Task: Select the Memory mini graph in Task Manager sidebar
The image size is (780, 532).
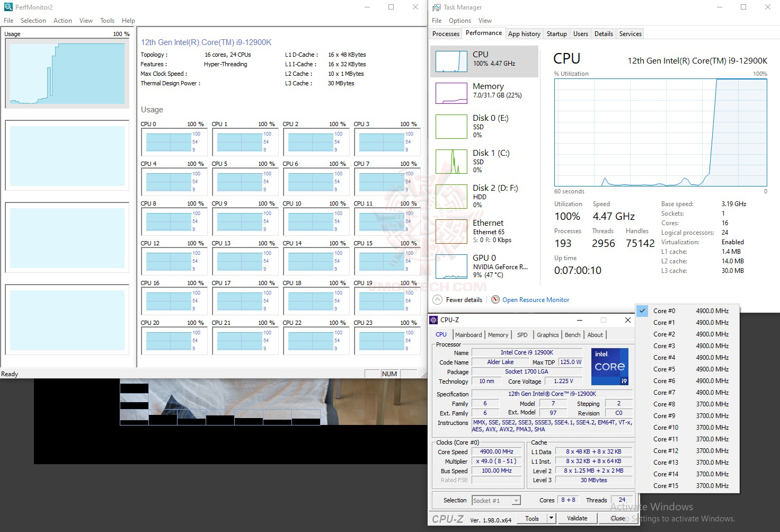Action: (451, 93)
